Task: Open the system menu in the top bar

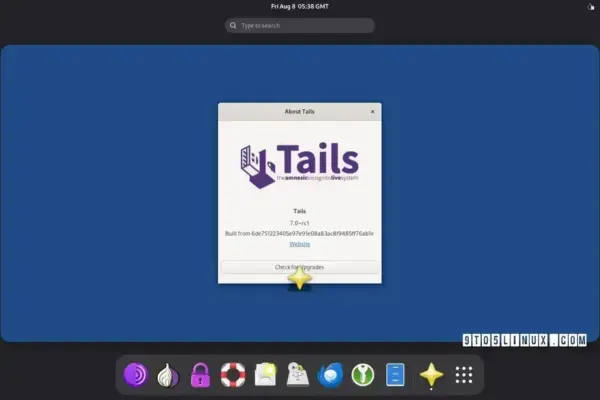Action: pyautogui.click(x=591, y=7)
